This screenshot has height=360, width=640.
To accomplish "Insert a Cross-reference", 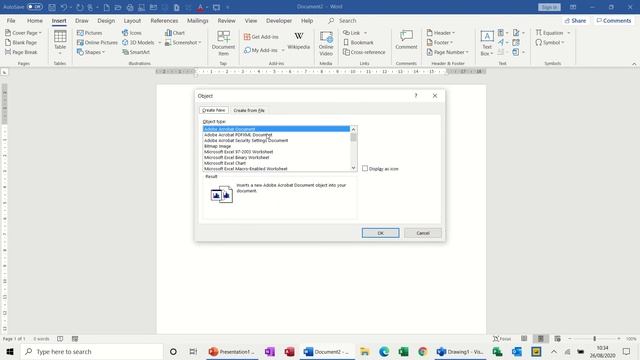I will pos(364,52).
